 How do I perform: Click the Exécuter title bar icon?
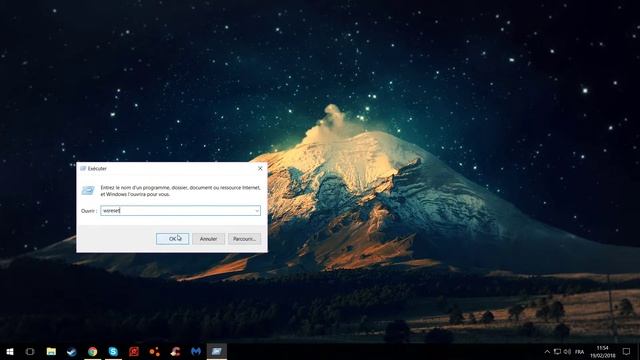pos(83,168)
